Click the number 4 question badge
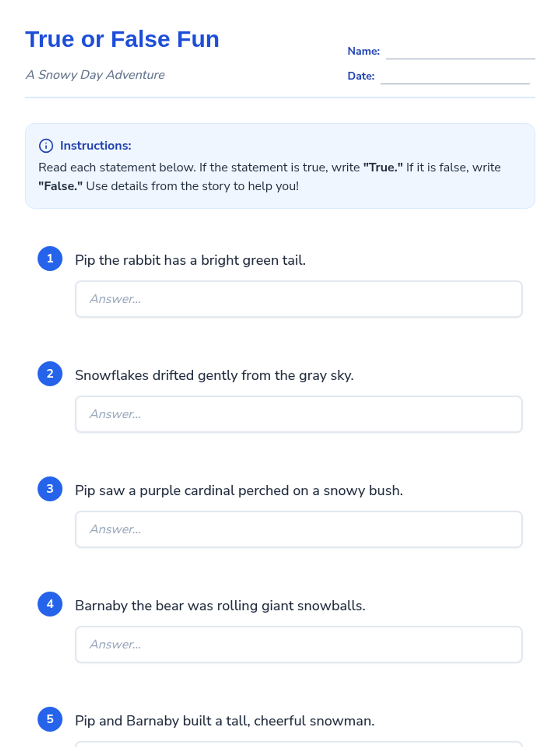Image resolution: width=560 pixels, height=747 pixels. (x=50, y=604)
